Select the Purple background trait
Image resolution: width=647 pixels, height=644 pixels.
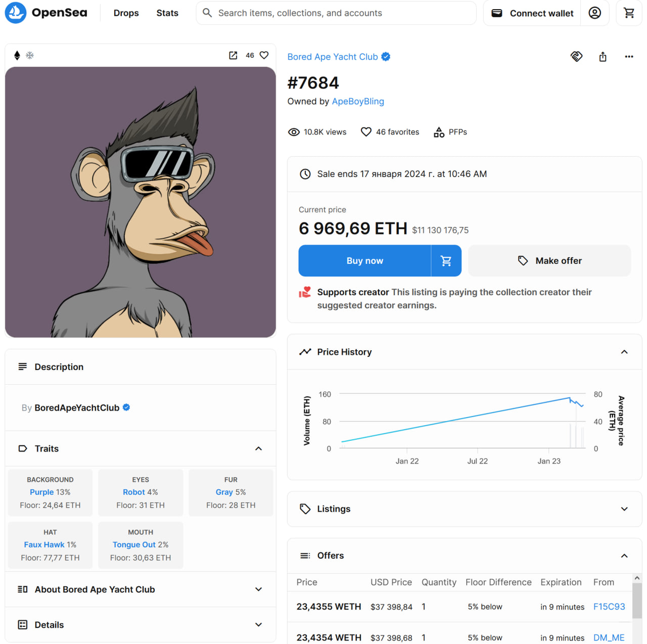pyautogui.click(x=50, y=492)
